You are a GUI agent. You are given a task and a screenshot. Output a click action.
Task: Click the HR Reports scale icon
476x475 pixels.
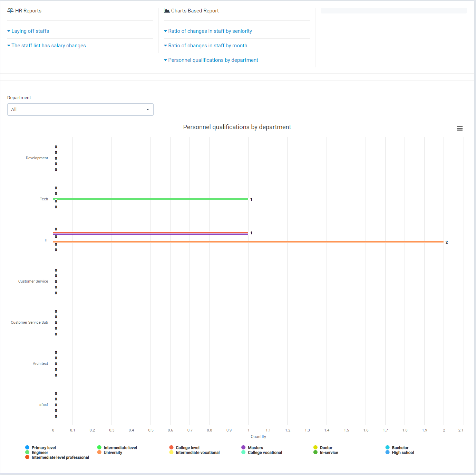(10, 11)
